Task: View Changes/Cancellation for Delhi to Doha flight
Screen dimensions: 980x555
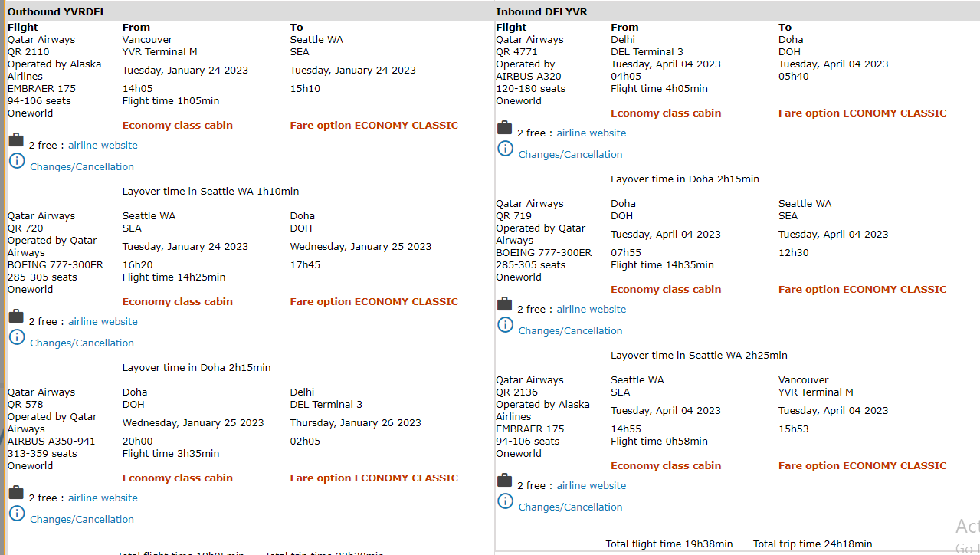Action: pos(570,155)
